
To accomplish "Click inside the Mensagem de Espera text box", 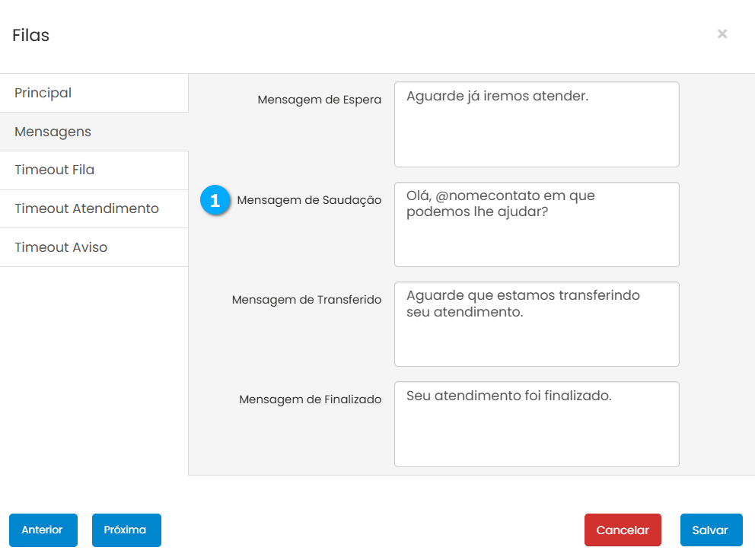I will pyautogui.click(x=536, y=125).
